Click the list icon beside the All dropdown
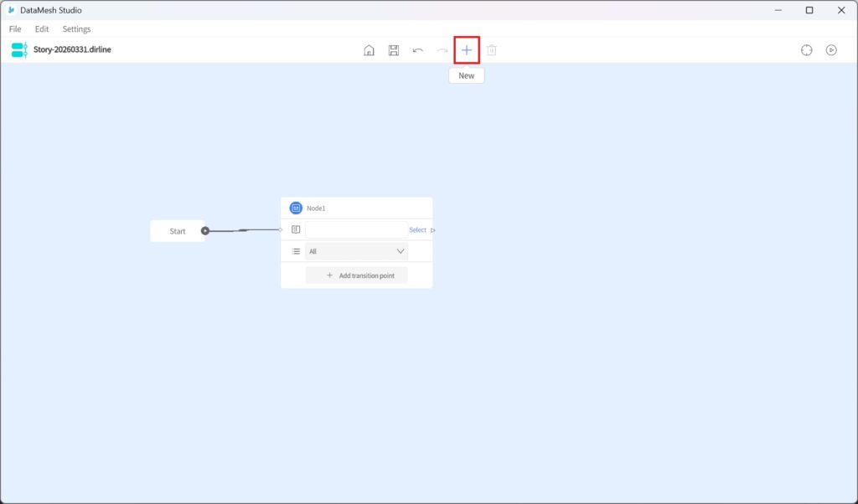 coord(296,251)
